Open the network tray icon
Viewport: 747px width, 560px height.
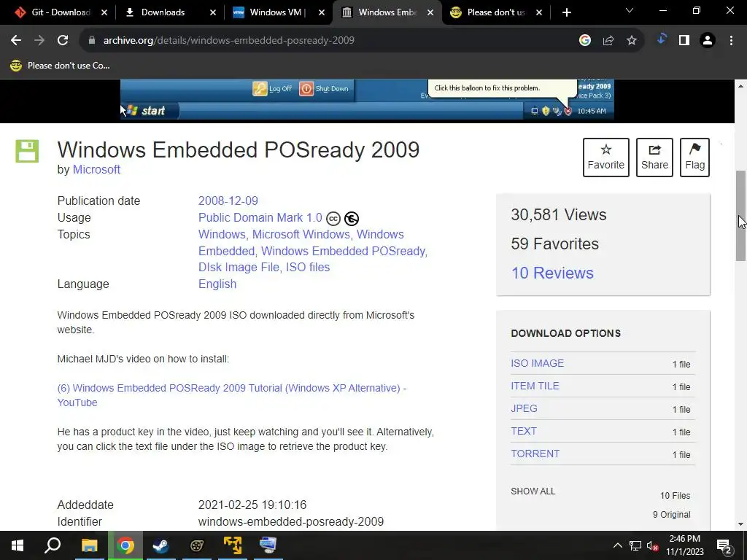(635, 546)
